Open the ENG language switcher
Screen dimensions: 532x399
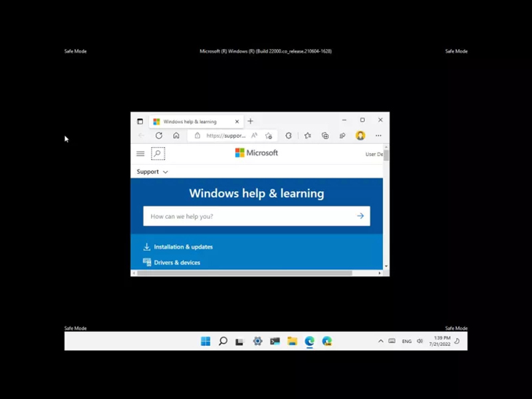coord(406,341)
